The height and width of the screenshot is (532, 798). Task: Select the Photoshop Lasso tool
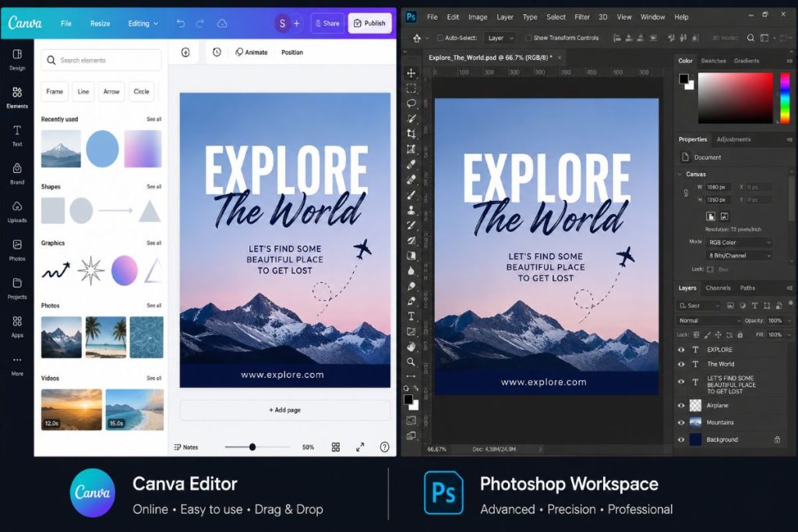tap(411, 104)
